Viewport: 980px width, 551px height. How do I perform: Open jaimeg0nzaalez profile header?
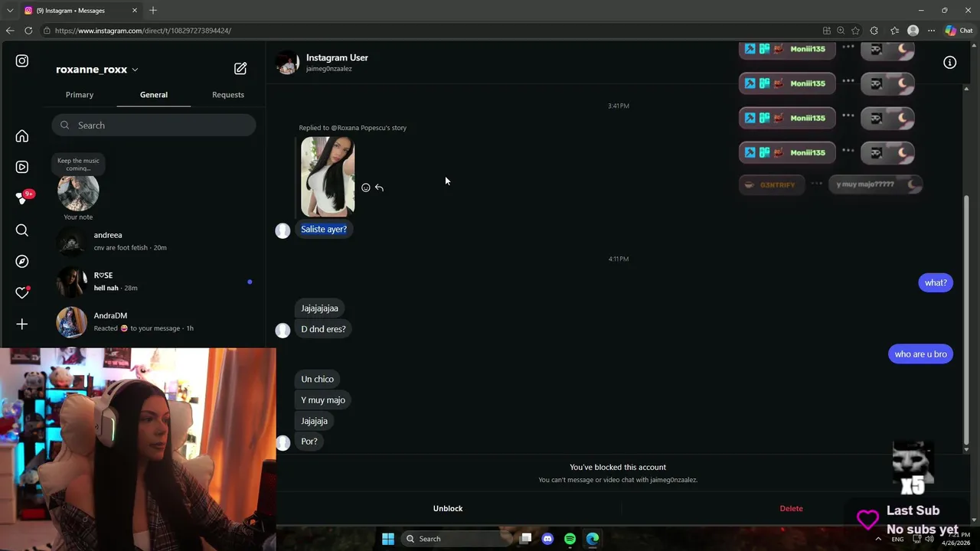(322, 63)
